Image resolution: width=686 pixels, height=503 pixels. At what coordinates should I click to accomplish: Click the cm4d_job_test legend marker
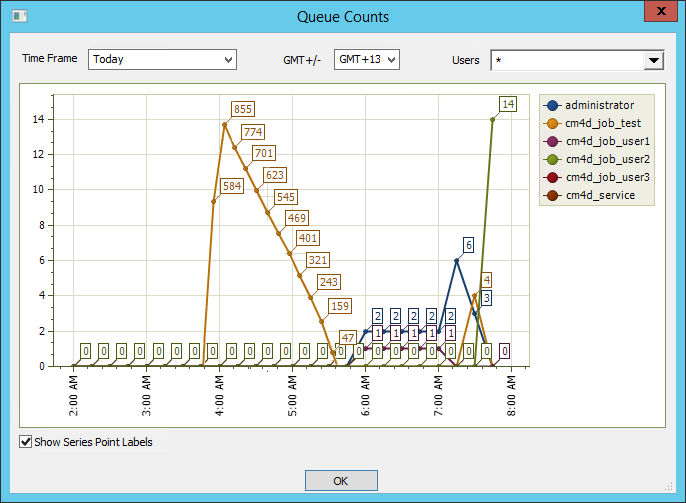point(552,123)
